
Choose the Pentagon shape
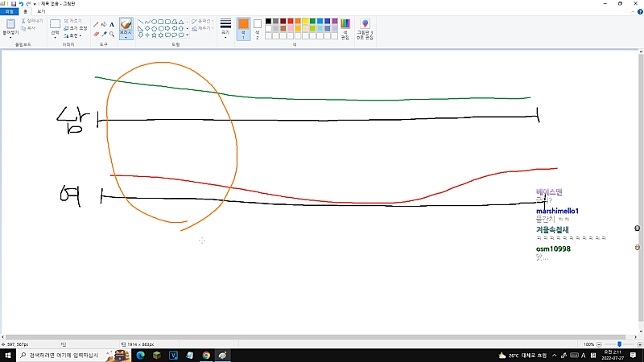tap(154, 29)
